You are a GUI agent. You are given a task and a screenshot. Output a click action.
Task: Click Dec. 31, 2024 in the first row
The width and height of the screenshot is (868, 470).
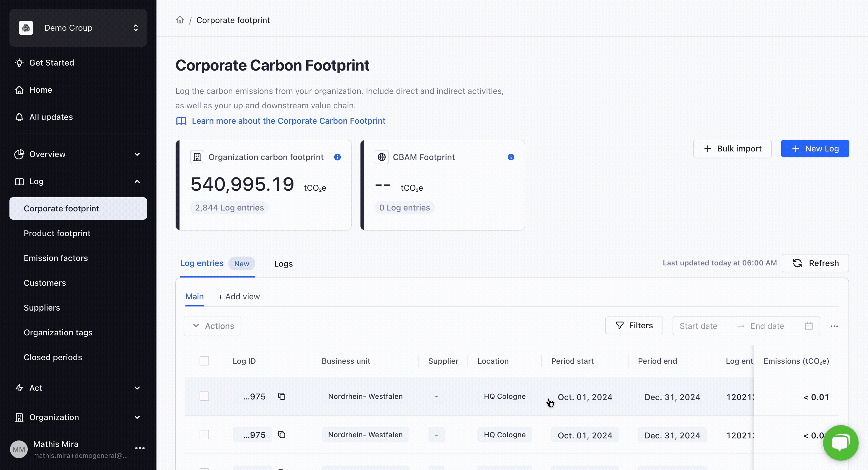point(672,397)
